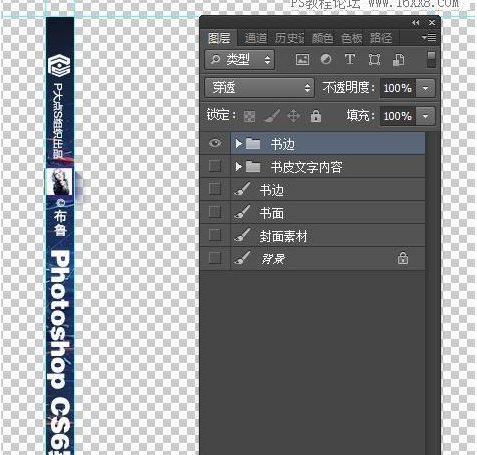Filter layers by smart object icon
This screenshot has width=477, height=455.
(399, 60)
